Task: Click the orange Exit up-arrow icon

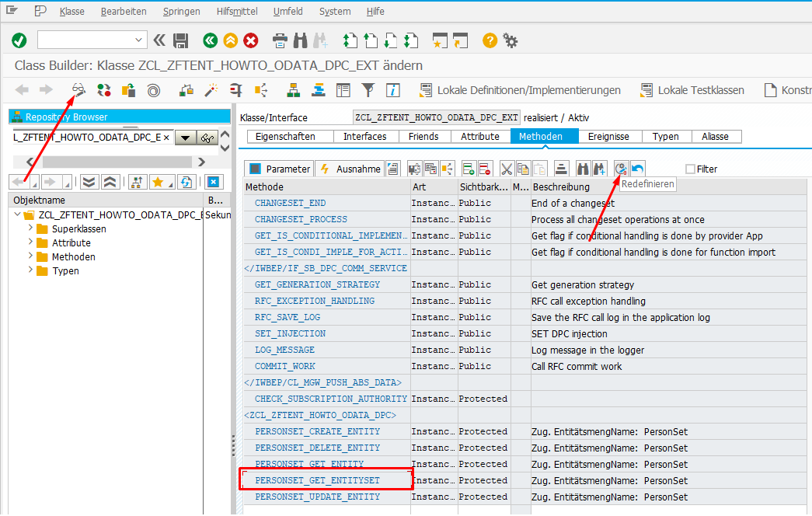Action: 231,40
